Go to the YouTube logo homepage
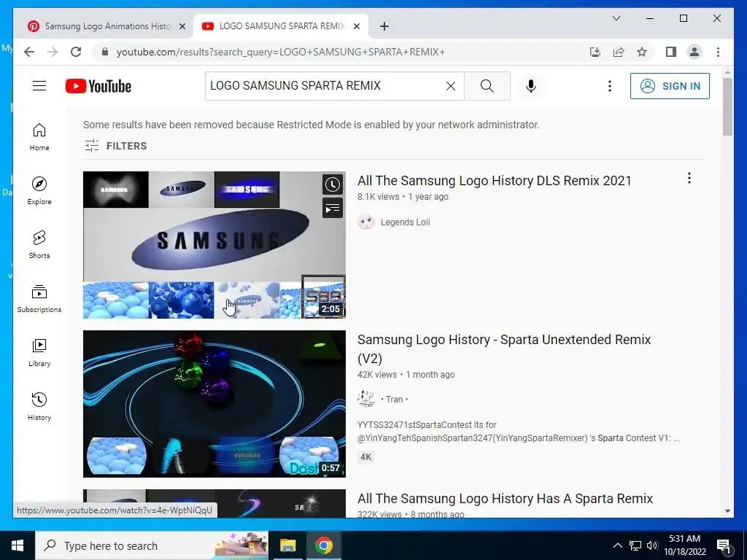This screenshot has height=560, width=747. coord(98,86)
